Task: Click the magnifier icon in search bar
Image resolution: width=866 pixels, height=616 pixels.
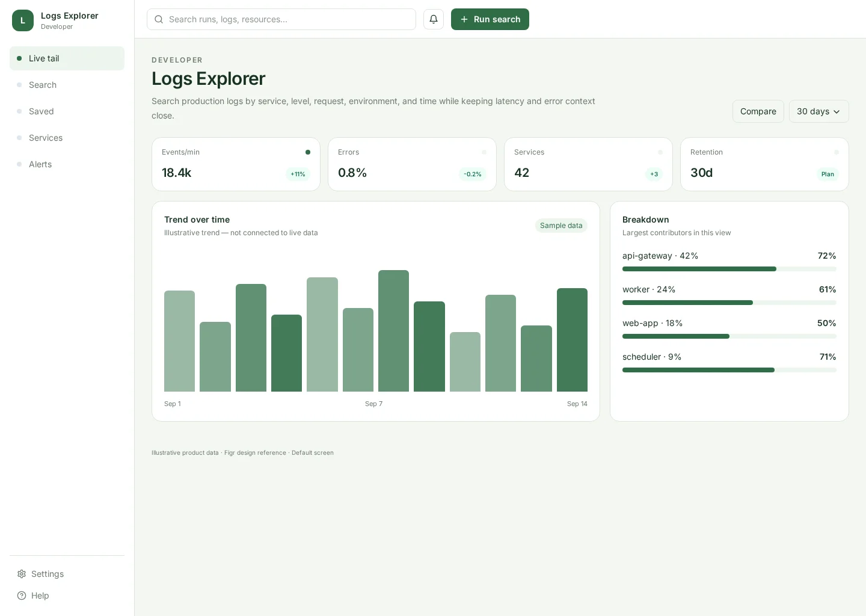Action: [159, 19]
